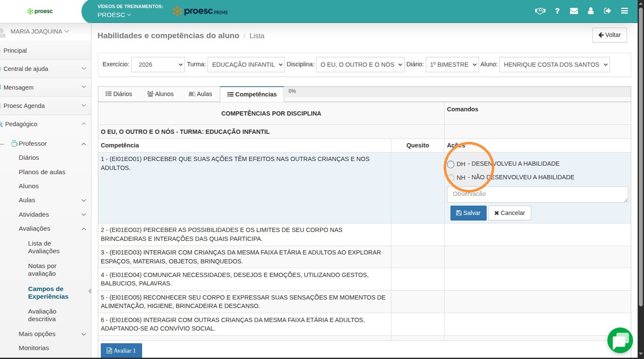Click the page's vertical scrollbar
This screenshot has width=644, height=359.
pos(641,157)
